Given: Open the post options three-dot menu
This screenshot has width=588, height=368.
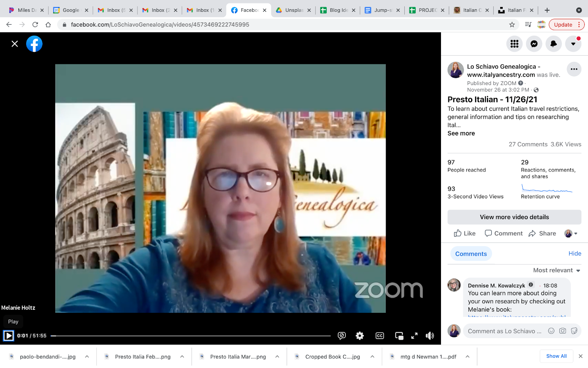Looking at the screenshot, I should point(574,69).
